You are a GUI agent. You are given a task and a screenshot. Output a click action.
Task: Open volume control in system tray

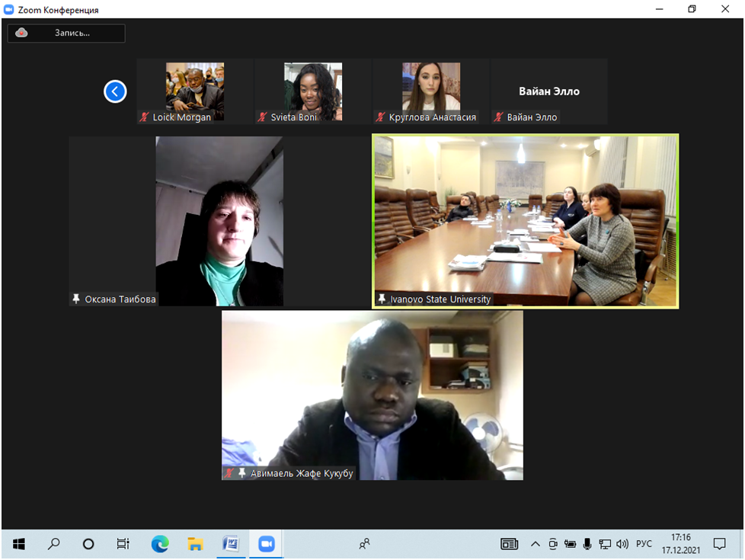[622, 544]
